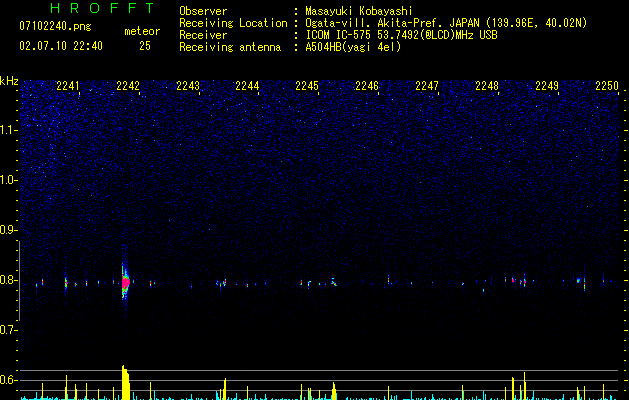Click the 2243 time marker
The height and width of the screenshot is (400, 629).
188,86
